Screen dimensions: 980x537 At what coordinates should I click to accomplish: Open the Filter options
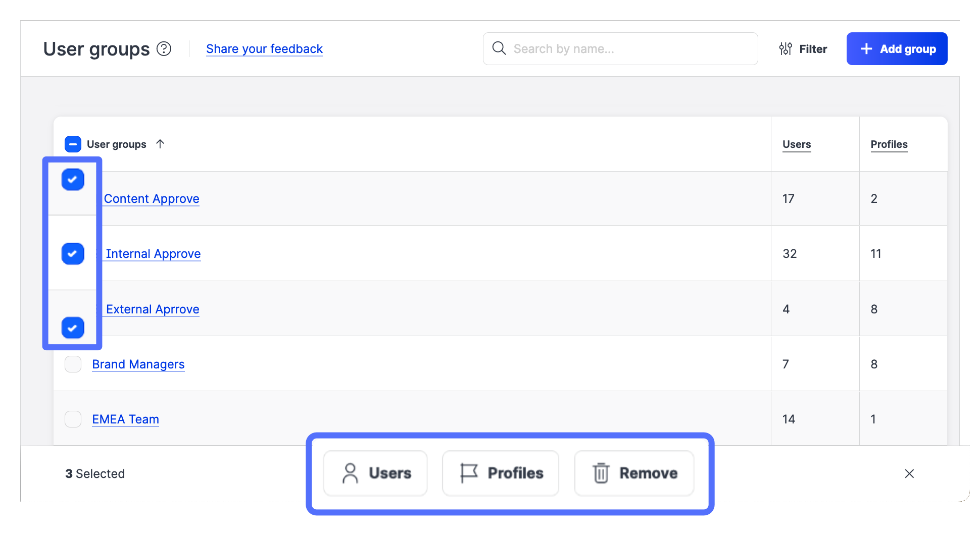click(x=803, y=49)
